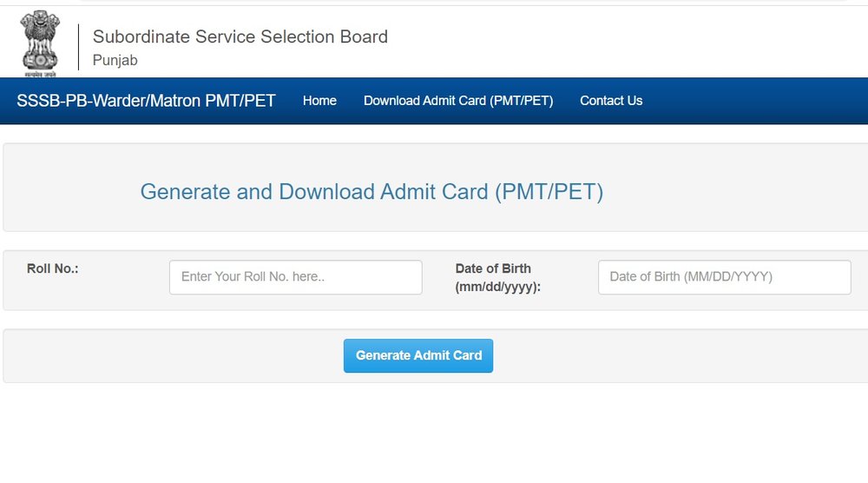Click the Indian national emblem logo
This screenshot has height=483, width=868.
(41, 43)
